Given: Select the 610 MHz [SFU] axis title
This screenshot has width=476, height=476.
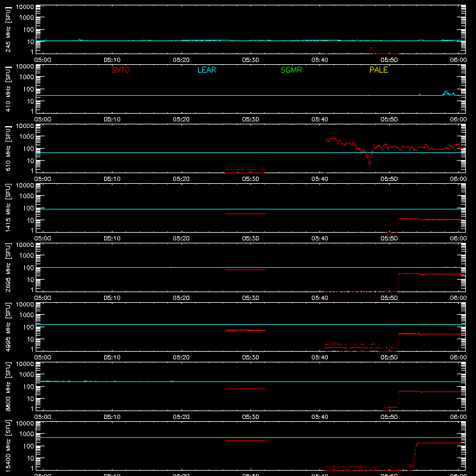Looking at the screenshot, I should (8, 148).
